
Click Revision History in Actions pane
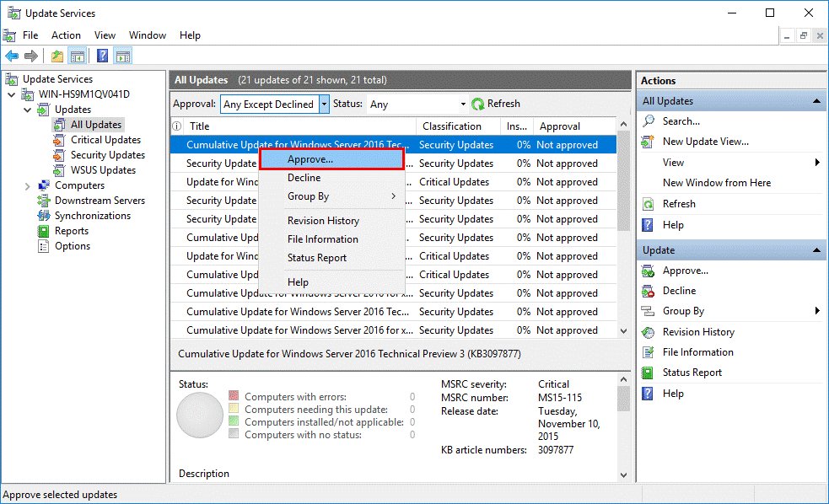(698, 332)
